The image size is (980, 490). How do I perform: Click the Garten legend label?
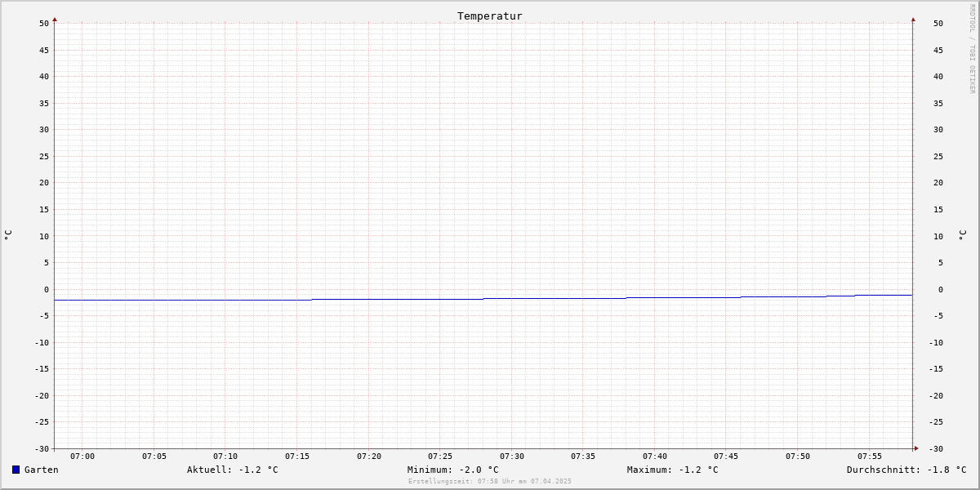point(42,470)
